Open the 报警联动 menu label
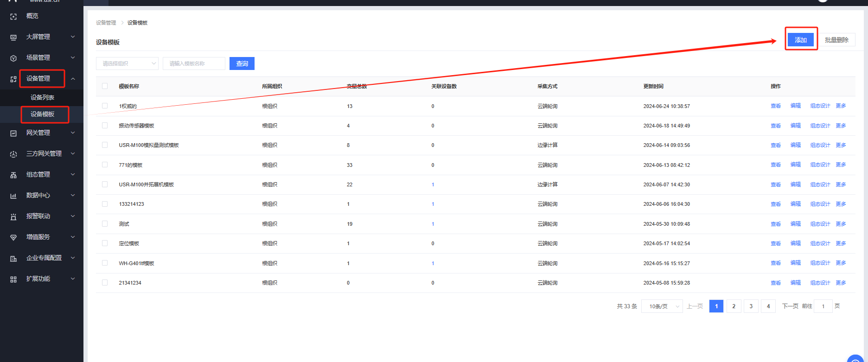Image resolution: width=868 pixels, height=362 pixels. click(38, 216)
